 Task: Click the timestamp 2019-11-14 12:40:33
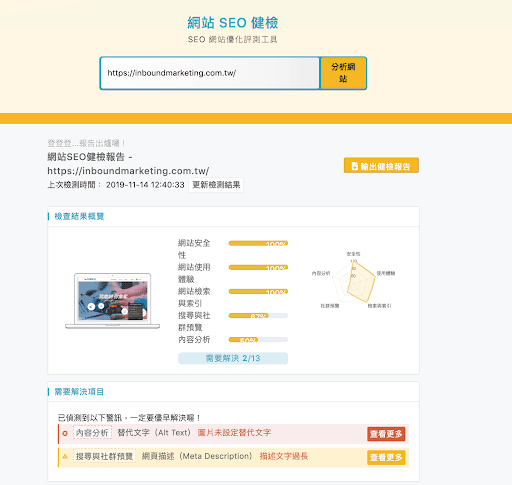(x=145, y=185)
